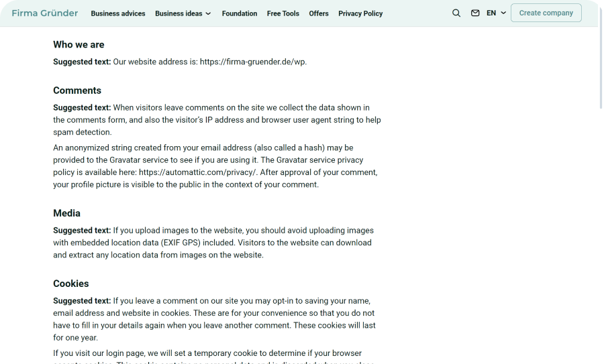Image resolution: width=604 pixels, height=364 pixels.
Task: Open the Offers menu item
Action: coord(319,13)
